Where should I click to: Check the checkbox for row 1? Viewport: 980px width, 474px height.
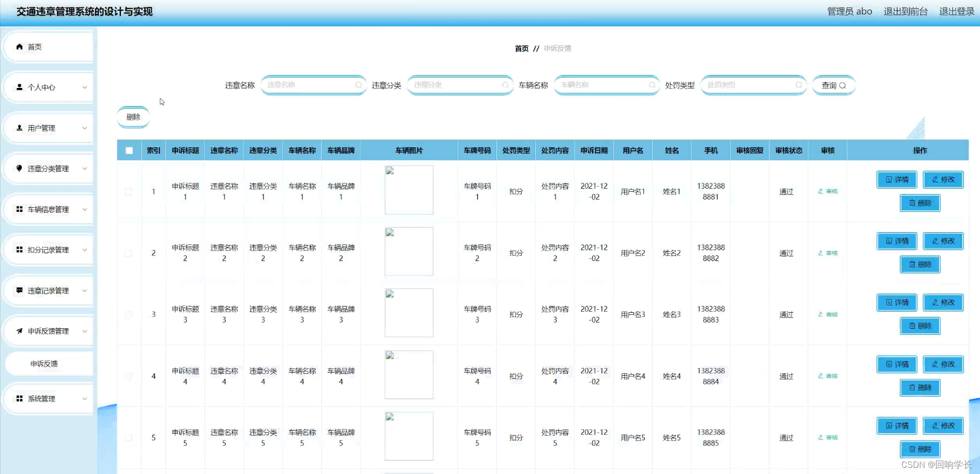point(129,191)
